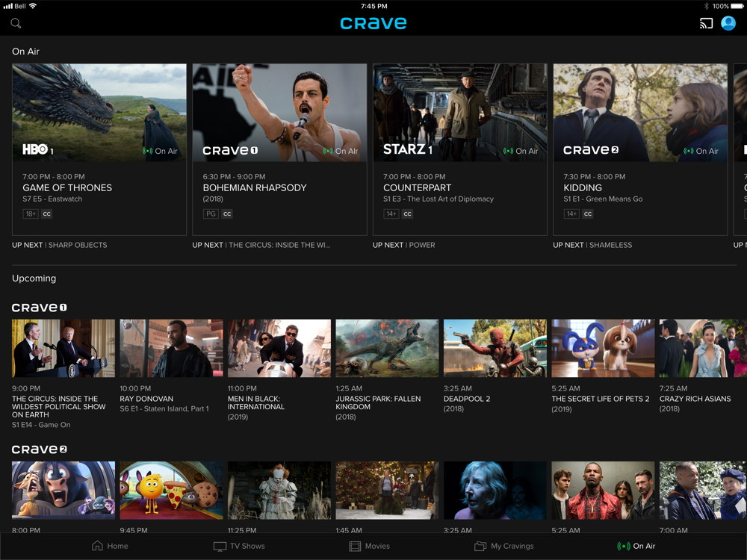This screenshot has width=747, height=560.
Task: Open The Secret Life of Pets 2 thumbnail
Action: [x=603, y=348]
